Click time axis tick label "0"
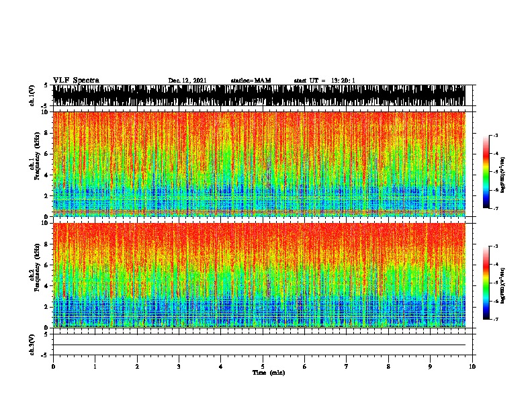The height and width of the screenshot is (411, 532). (x=53, y=367)
